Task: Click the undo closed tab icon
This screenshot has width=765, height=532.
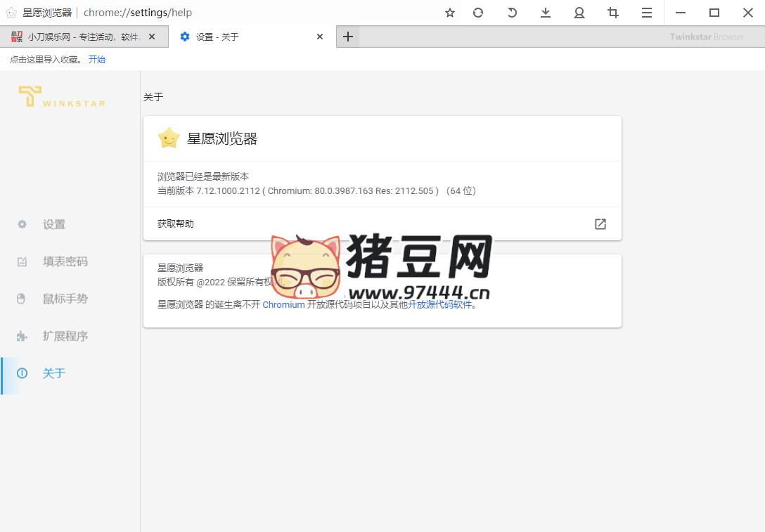Action: tap(512, 13)
